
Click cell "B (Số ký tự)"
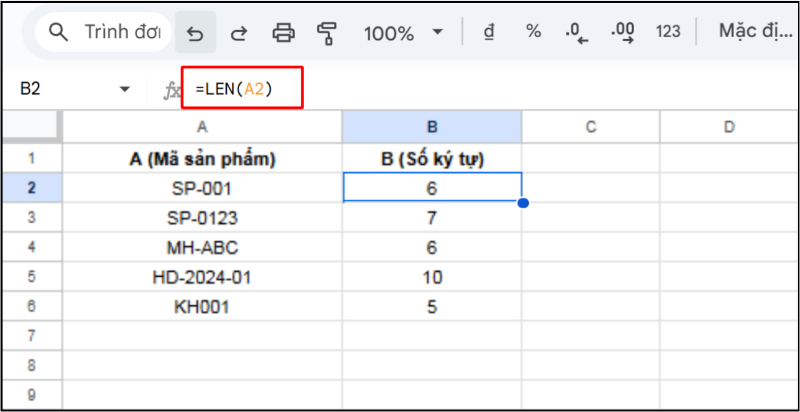pos(432,159)
